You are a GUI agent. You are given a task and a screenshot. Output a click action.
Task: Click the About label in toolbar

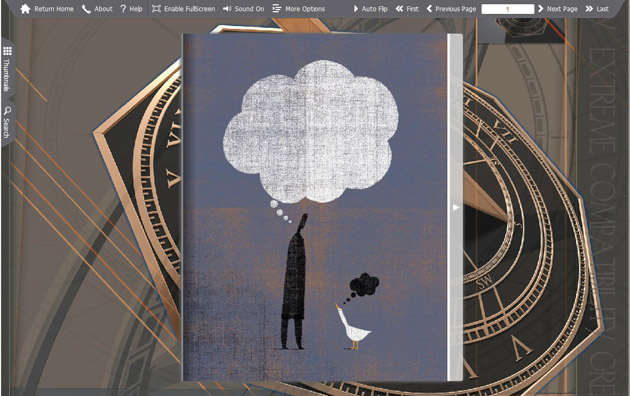[x=103, y=9]
